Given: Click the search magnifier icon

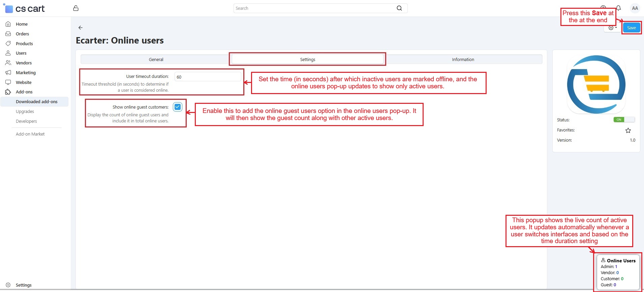Looking at the screenshot, I should click(x=399, y=8).
